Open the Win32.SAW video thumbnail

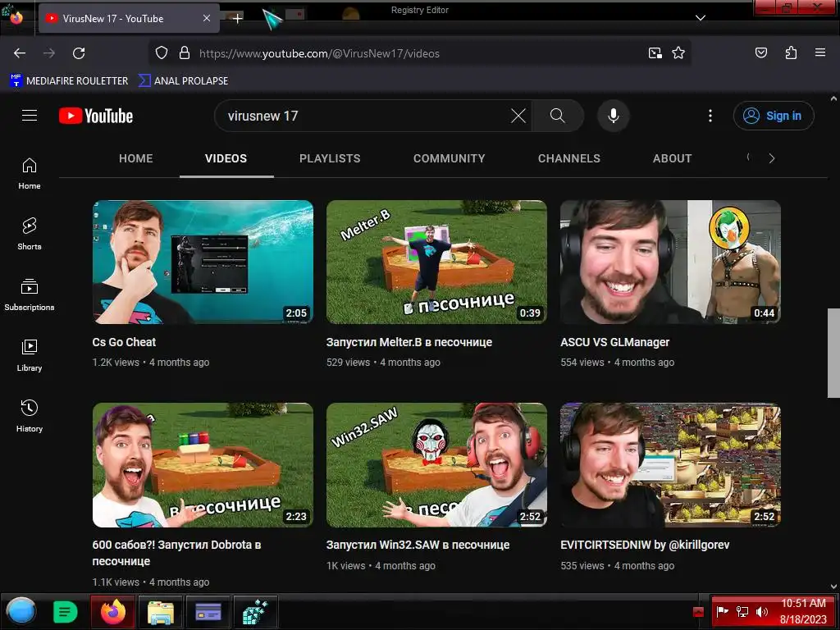point(436,465)
